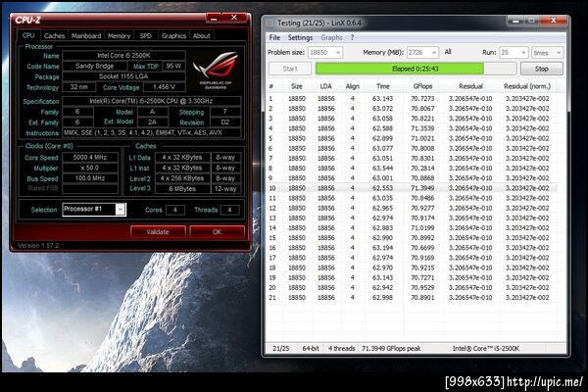
Task: Click the OK button in CPU-Z
Action: (x=218, y=232)
